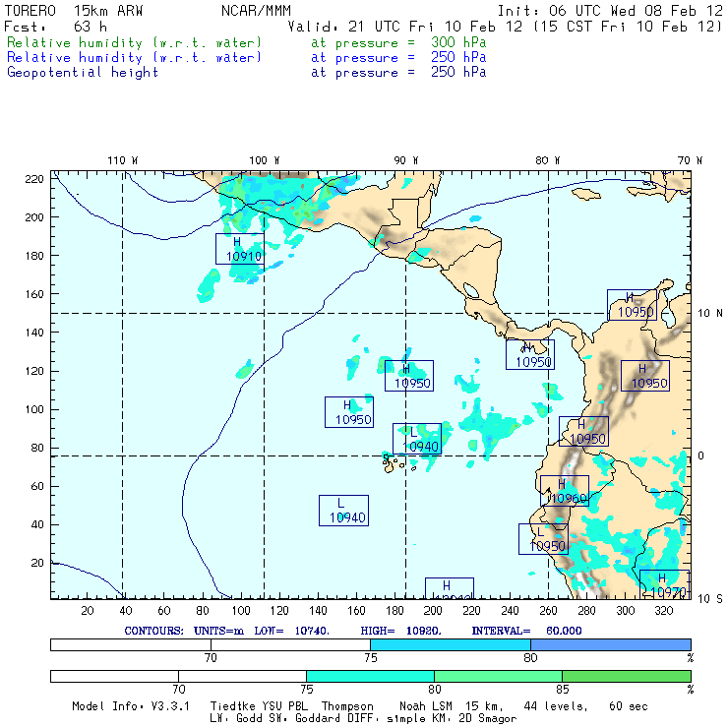Select the '44 levels,' text
This screenshot has width=728, height=728.
556,706
